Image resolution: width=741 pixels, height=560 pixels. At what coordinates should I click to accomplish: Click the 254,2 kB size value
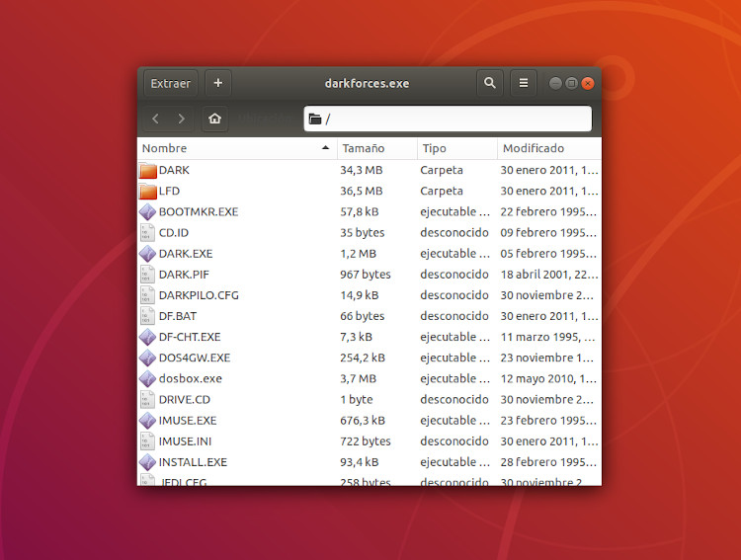tap(363, 358)
